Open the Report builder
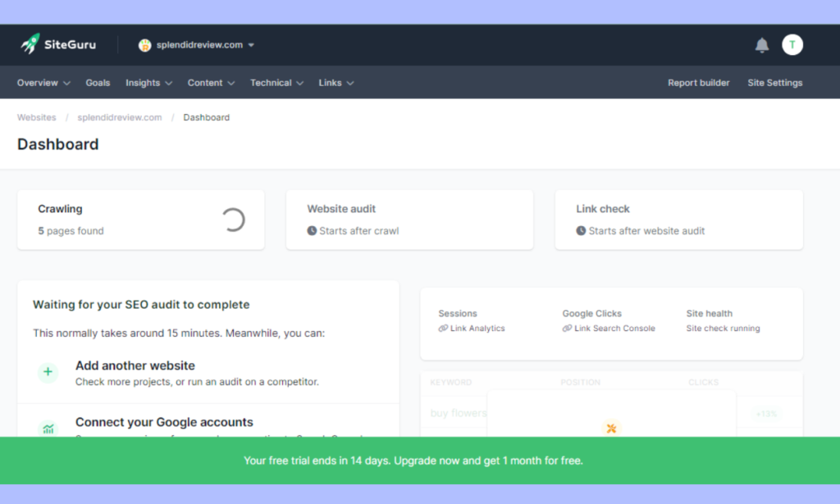Viewport: 840px width, 504px height. 699,83
